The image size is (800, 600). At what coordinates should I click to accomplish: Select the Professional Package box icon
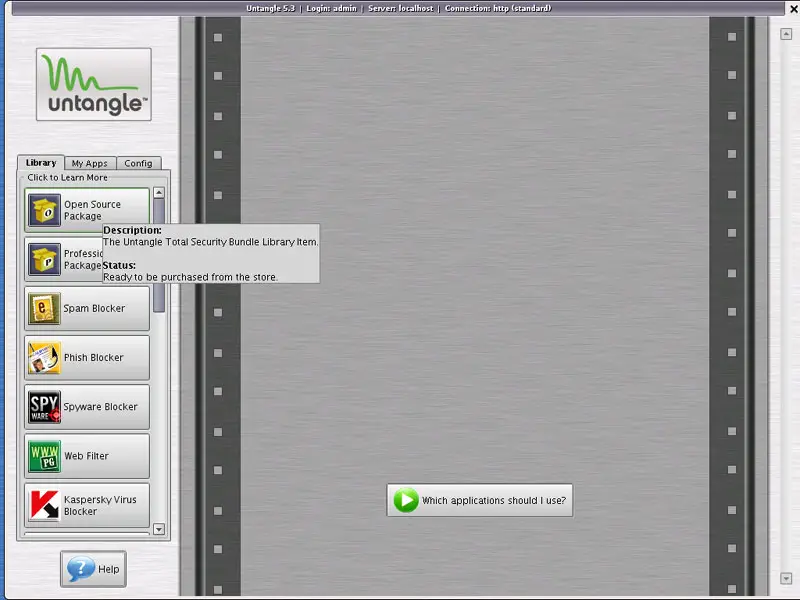[44, 259]
